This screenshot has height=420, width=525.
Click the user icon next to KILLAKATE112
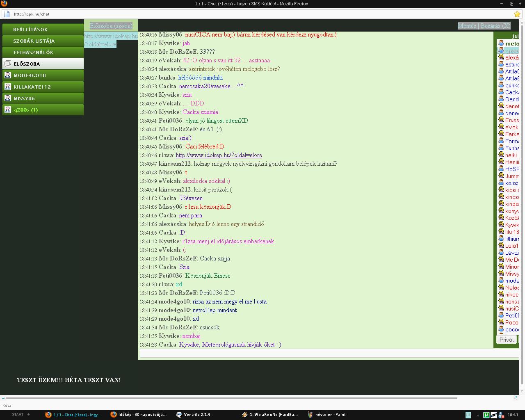pyautogui.click(x=7, y=87)
